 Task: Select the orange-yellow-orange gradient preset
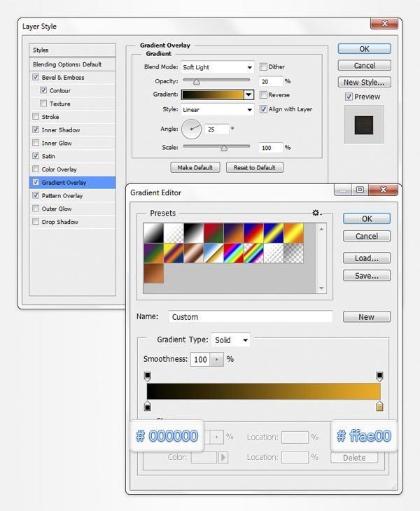click(293, 233)
